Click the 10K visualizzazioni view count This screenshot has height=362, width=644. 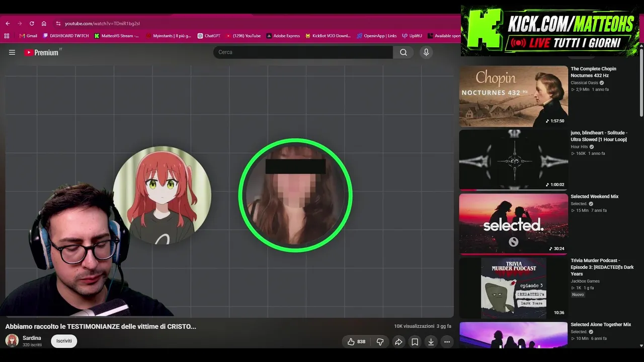coord(414,326)
